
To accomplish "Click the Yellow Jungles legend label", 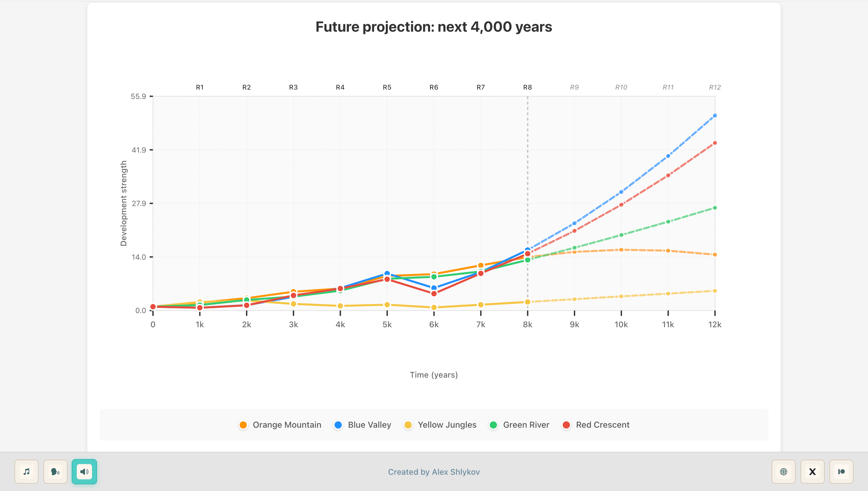I will (x=447, y=425).
